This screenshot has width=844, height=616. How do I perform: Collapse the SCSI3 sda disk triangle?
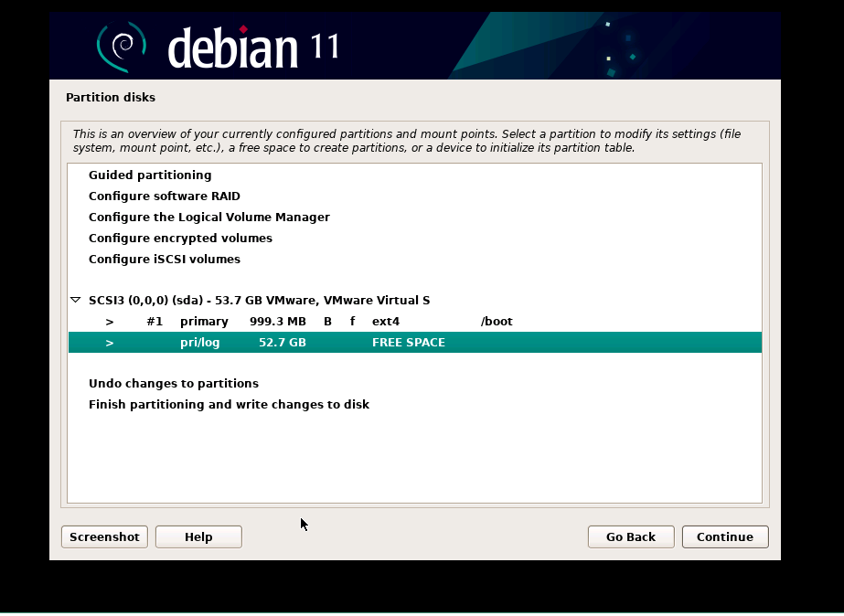tap(75, 300)
